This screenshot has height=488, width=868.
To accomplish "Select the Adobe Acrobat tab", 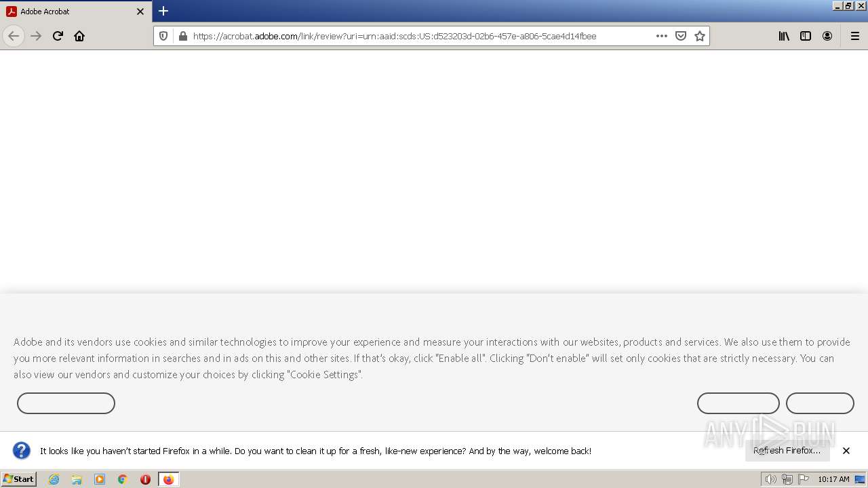I will point(76,12).
